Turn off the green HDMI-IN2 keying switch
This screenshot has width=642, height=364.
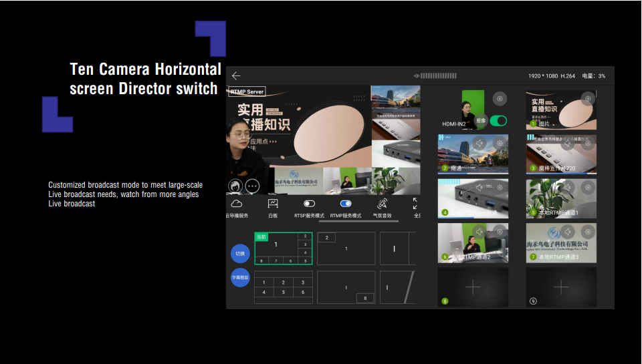(x=498, y=121)
